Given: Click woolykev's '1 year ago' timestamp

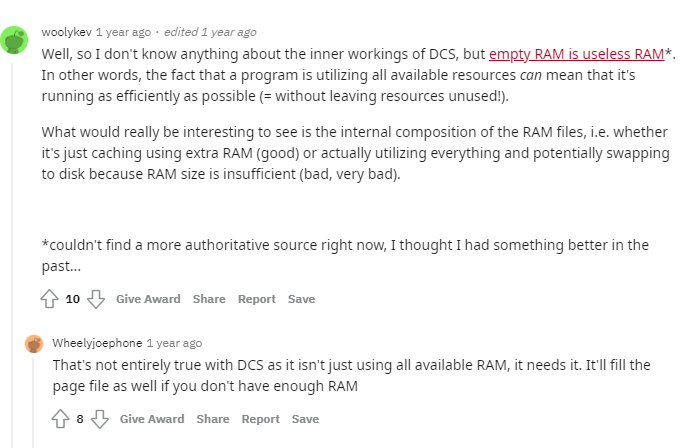Looking at the screenshot, I should click(x=123, y=32).
